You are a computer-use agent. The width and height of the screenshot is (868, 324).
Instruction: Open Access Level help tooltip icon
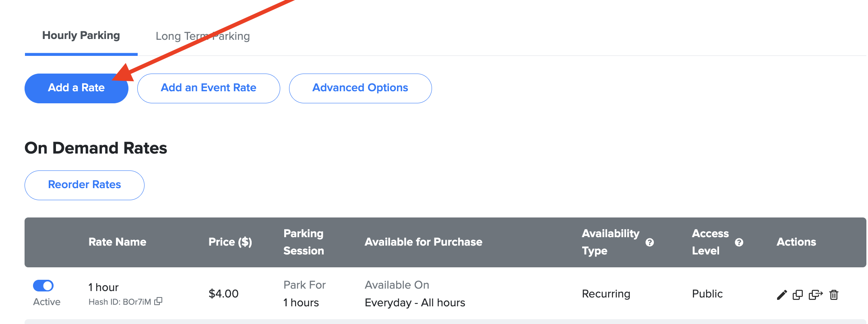point(739,242)
